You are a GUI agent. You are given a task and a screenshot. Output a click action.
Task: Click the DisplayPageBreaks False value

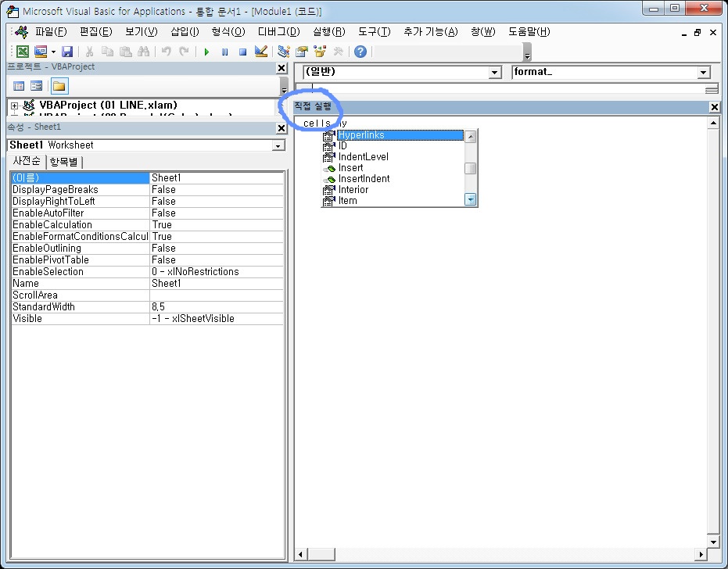click(217, 189)
